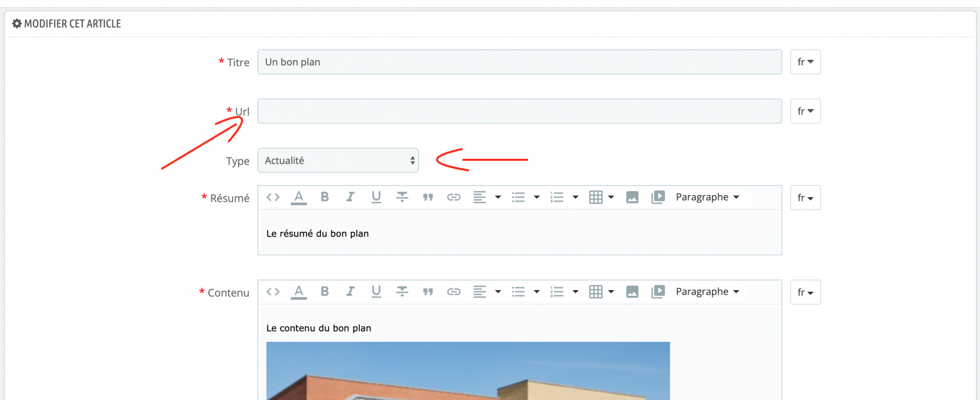This screenshot has width=980, height=400.
Task: Insert image in Résumé editor
Action: click(x=632, y=197)
